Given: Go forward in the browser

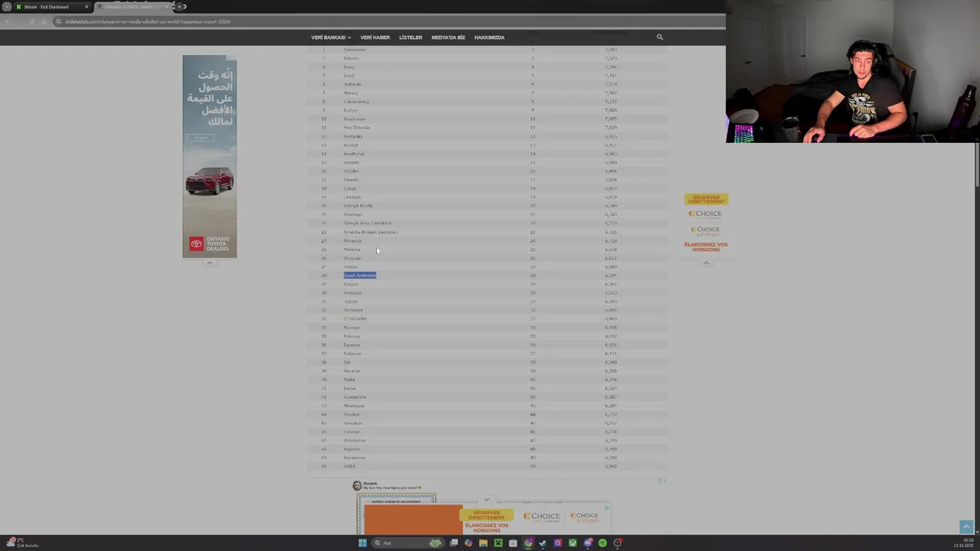Looking at the screenshot, I should [x=19, y=21].
